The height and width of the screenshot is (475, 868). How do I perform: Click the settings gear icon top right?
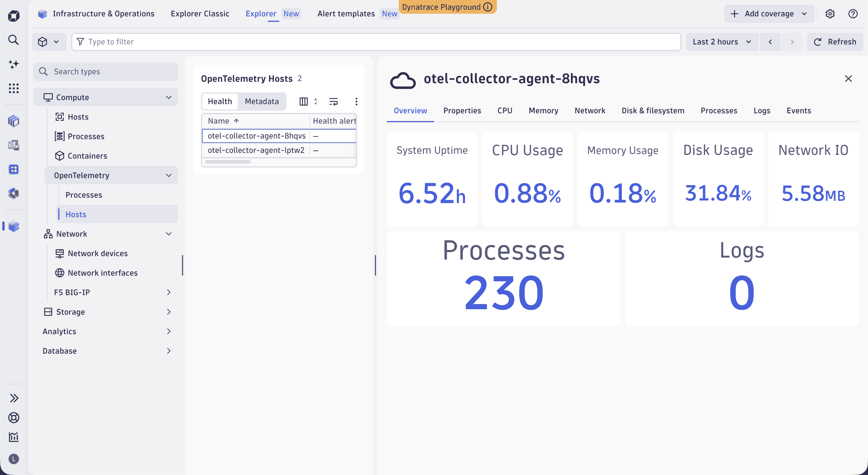[830, 14]
